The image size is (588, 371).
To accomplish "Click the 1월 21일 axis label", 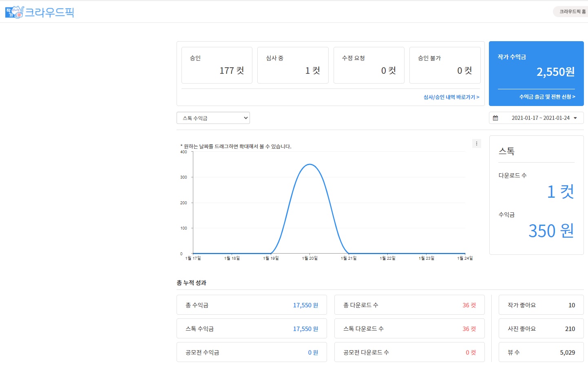I will 349,258.
